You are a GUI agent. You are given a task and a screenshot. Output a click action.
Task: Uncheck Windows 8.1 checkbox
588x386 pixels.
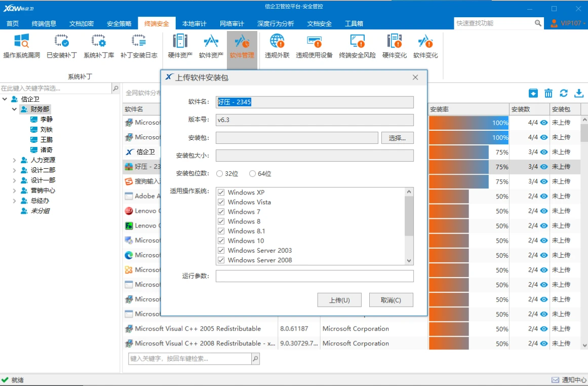[x=221, y=231]
